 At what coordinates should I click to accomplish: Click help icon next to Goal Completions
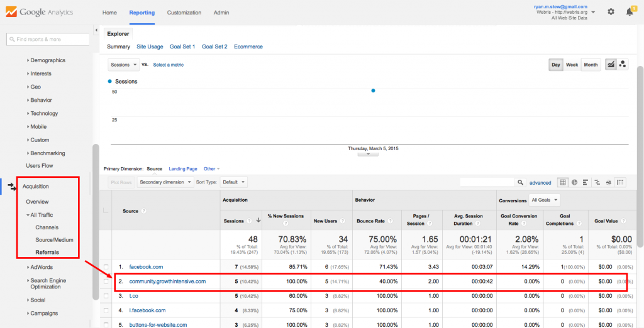point(579,224)
